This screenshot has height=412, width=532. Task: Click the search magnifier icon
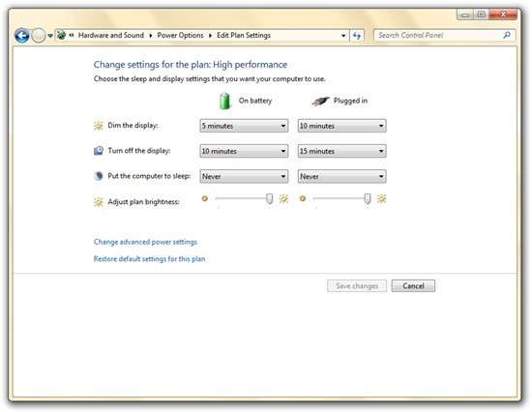pos(507,35)
